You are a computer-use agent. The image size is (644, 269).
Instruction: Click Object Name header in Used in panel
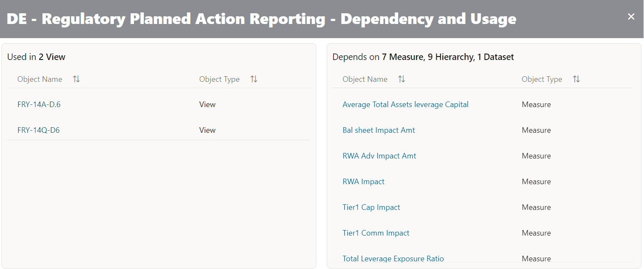(x=40, y=79)
